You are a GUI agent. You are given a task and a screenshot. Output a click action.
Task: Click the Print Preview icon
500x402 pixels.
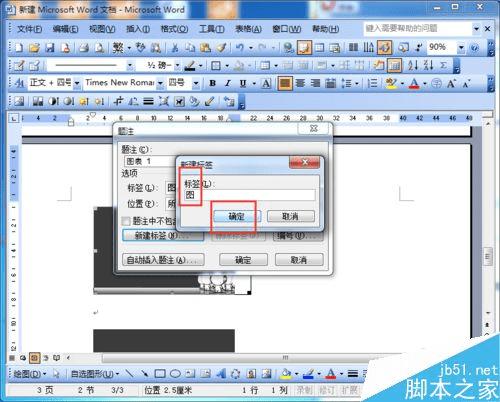pyautogui.click(x=99, y=48)
